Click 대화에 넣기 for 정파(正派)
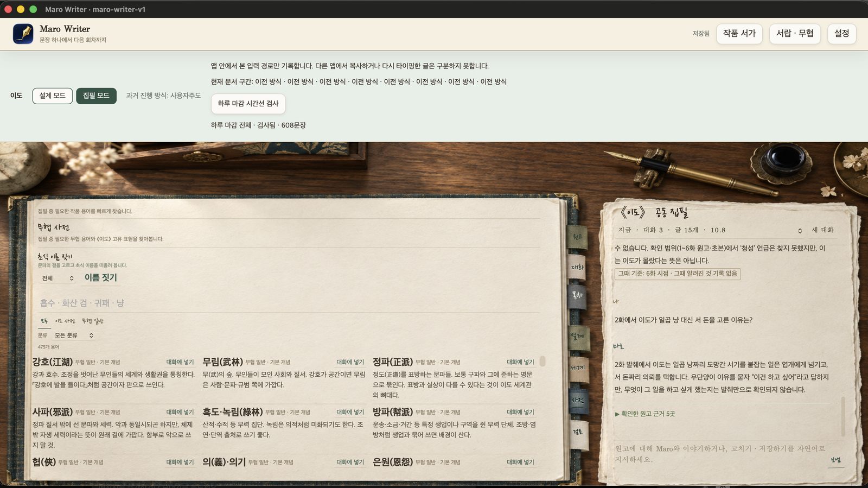The width and height of the screenshot is (868, 488). [521, 362]
